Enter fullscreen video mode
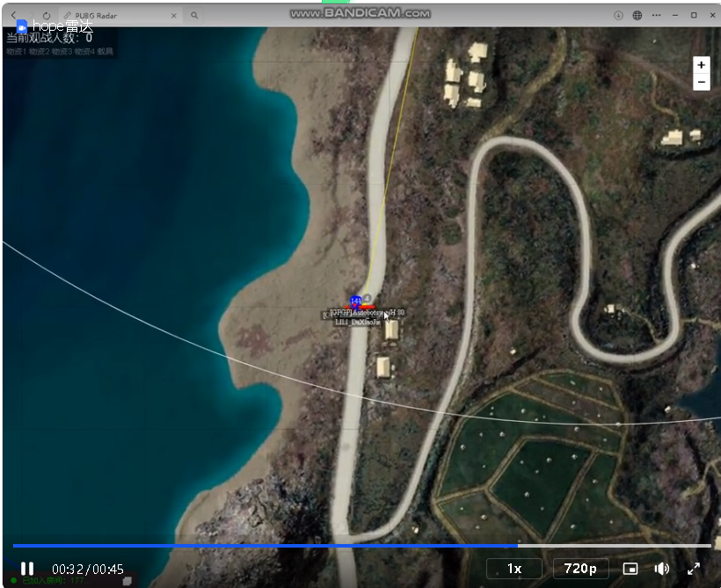The width and height of the screenshot is (721, 588). point(693,569)
